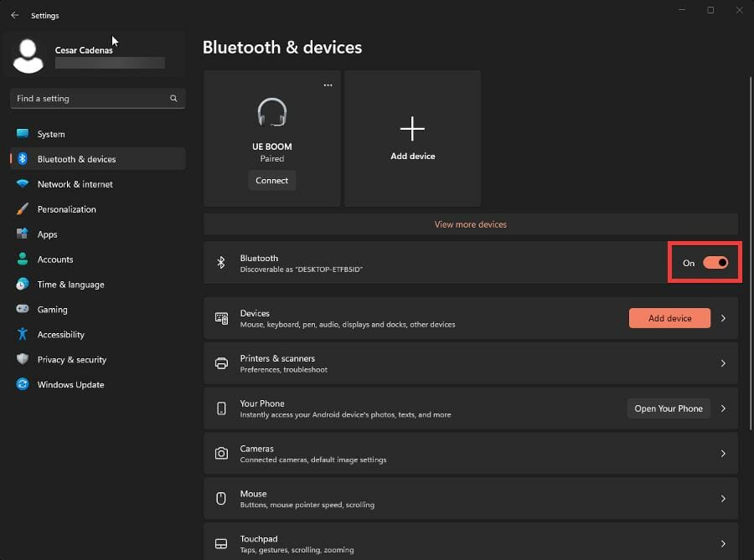Connect to the UE BOOM speaker
The width and height of the screenshot is (754, 560).
tap(271, 180)
